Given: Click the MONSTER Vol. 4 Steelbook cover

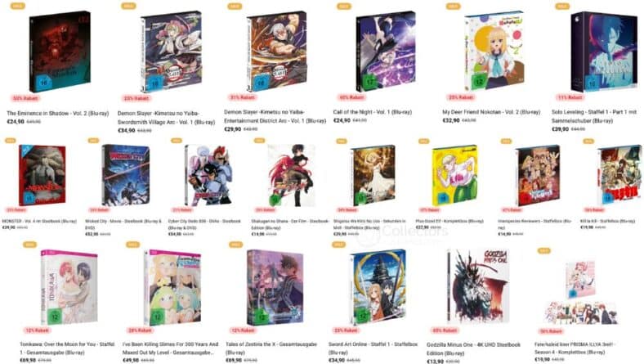Looking at the screenshot, I should click(x=42, y=175).
